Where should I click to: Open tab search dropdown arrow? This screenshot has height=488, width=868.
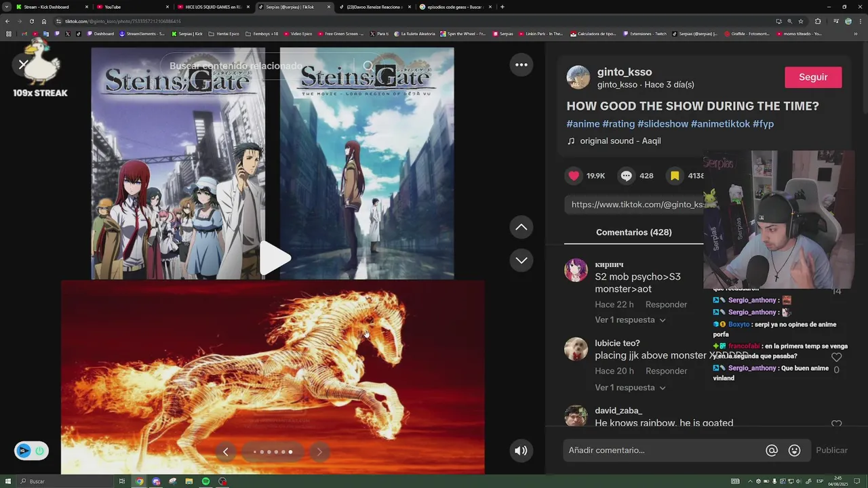pyautogui.click(x=7, y=7)
